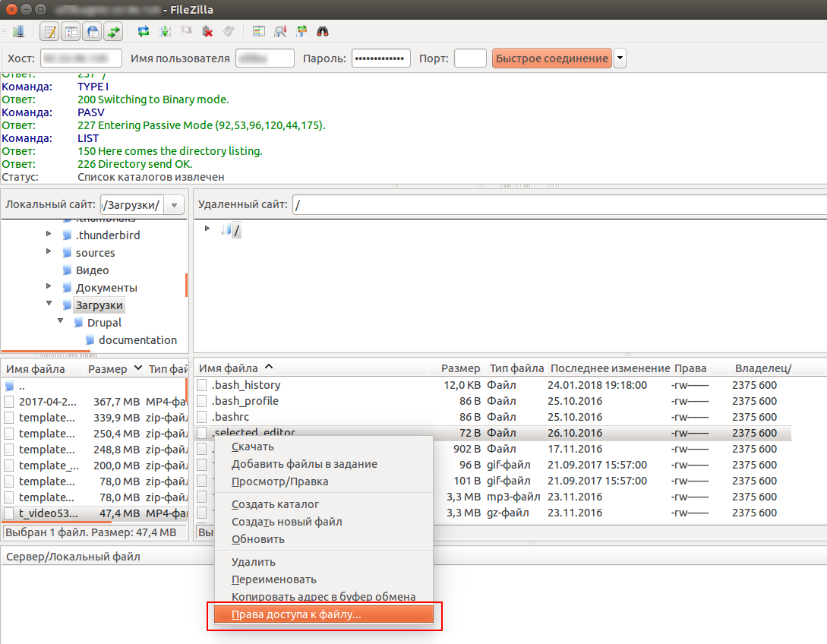Click the Быстрое соединение button
827x644 pixels.
(x=552, y=58)
